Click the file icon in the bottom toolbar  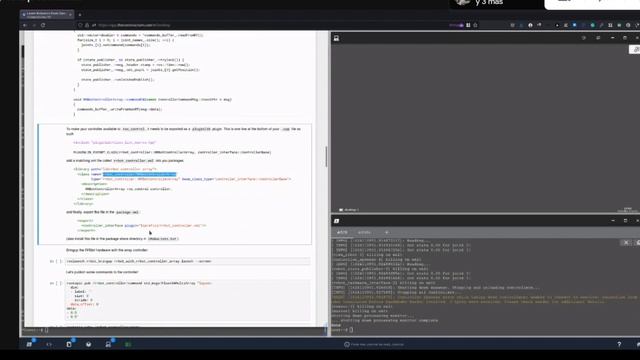tap(69, 344)
